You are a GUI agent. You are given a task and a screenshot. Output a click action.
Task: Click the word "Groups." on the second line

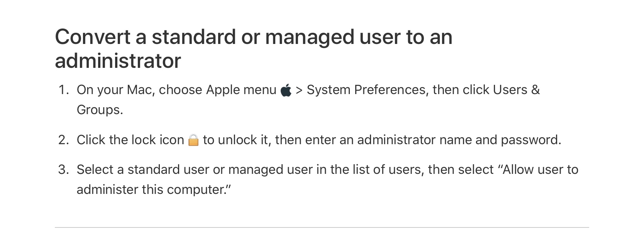click(100, 110)
